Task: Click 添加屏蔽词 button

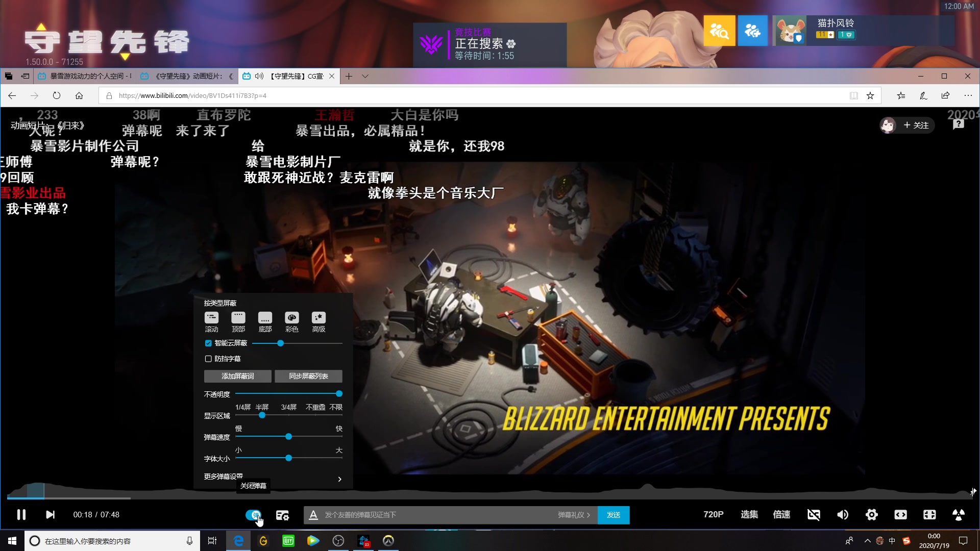Action: (237, 377)
